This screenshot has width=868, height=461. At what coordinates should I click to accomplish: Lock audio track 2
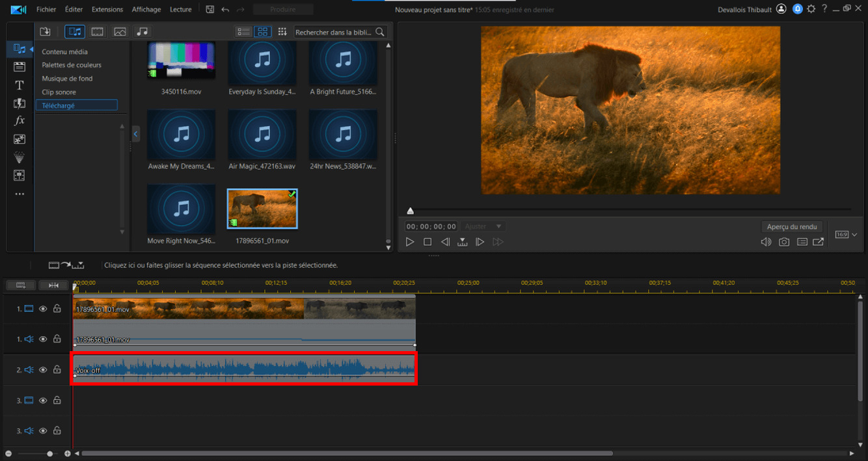(x=57, y=369)
